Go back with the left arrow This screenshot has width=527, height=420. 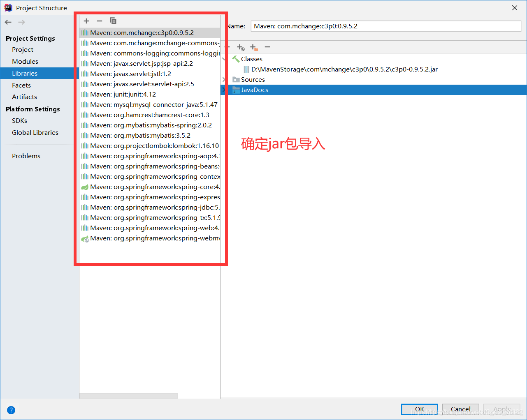(x=8, y=22)
